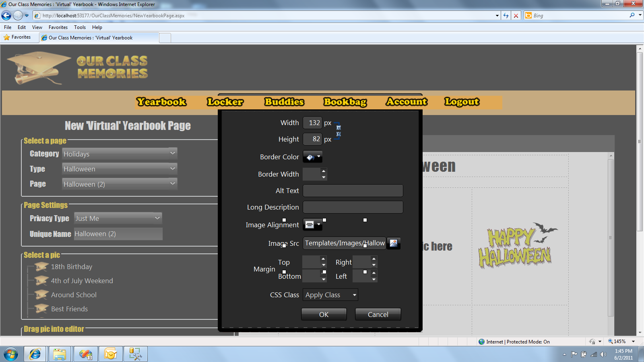Click the Height input field

pos(312,139)
